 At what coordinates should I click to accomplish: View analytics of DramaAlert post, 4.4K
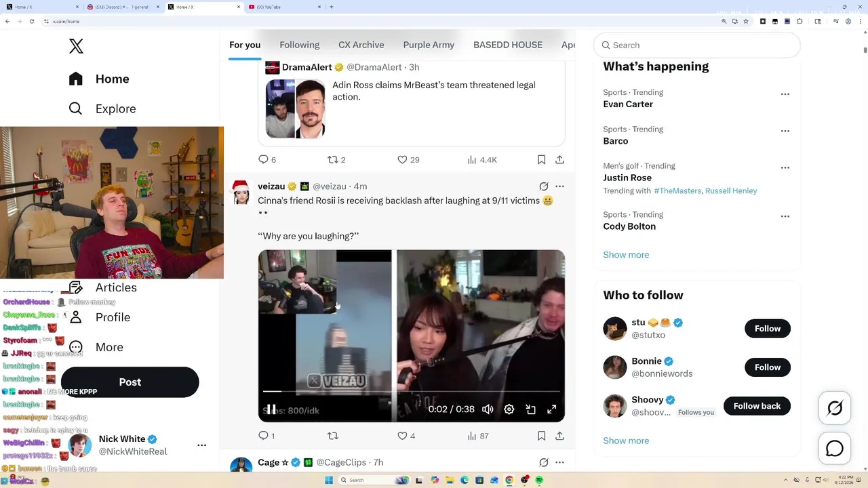pyautogui.click(x=482, y=159)
